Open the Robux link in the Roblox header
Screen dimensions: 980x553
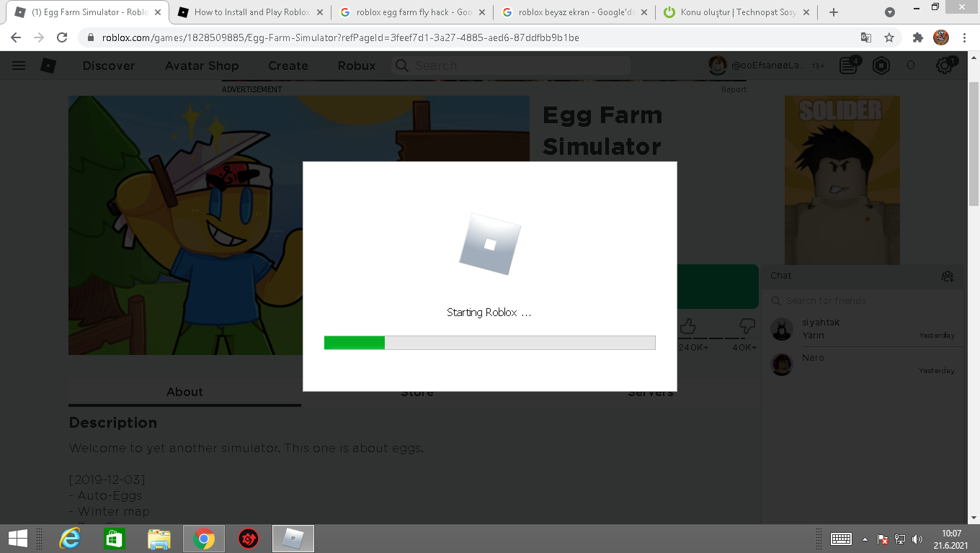point(357,66)
